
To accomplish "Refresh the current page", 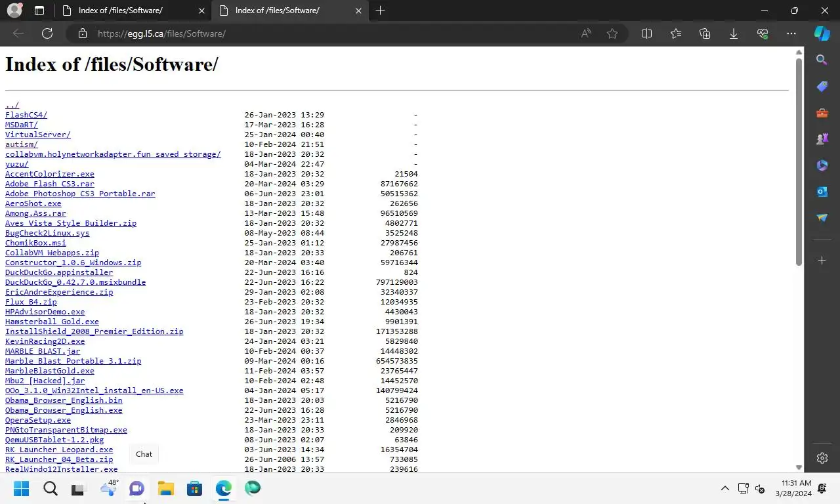I will pyautogui.click(x=47, y=33).
